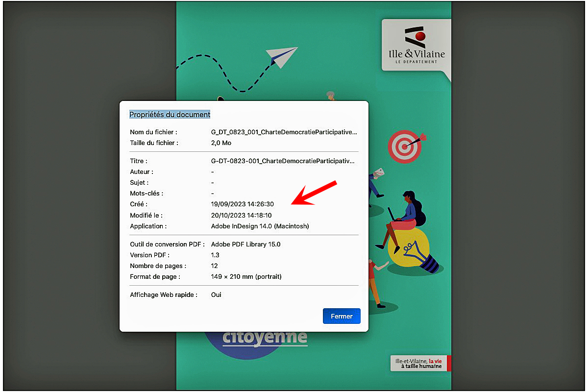Click the Titre value G-DT-0823-001
588x392 pixels.
(x=282, y=161)
